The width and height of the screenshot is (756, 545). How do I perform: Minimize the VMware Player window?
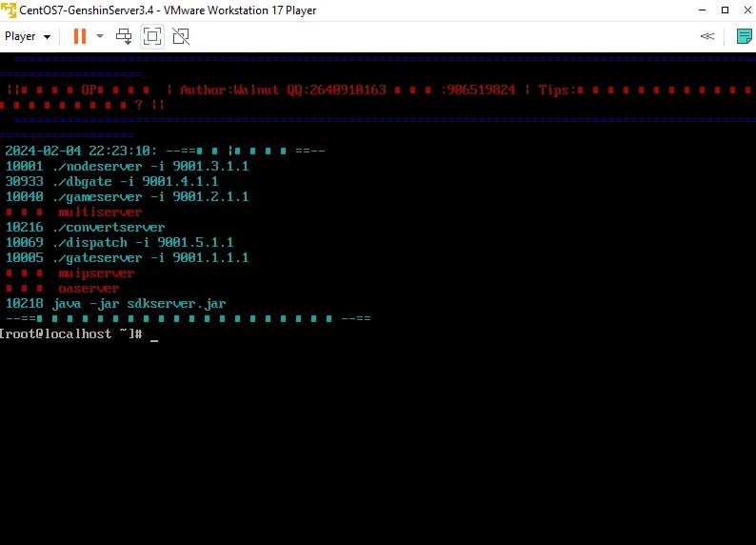click(703, 10)
